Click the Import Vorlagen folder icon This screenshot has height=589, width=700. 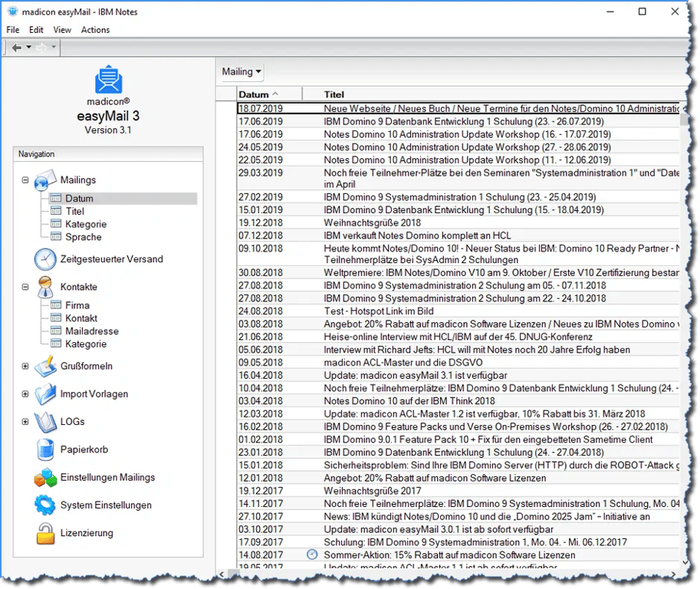(x=45, y=394)
